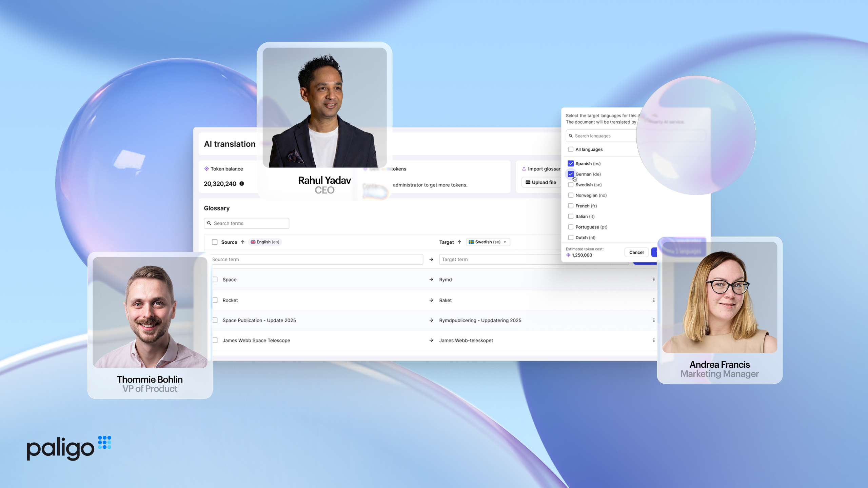
Task: Open options menu for James Webb Space Telescope row
Action: 654,340
